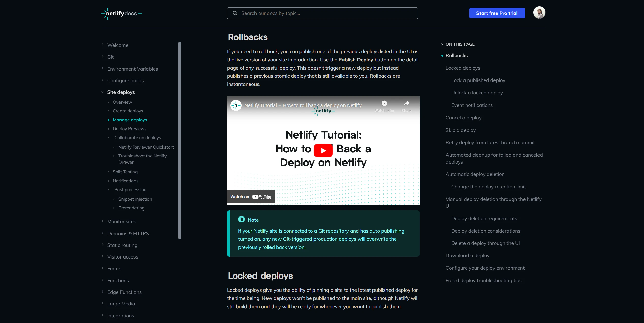
Task: Click the Watch later clock icon
Action: click(x=384, y=103)
